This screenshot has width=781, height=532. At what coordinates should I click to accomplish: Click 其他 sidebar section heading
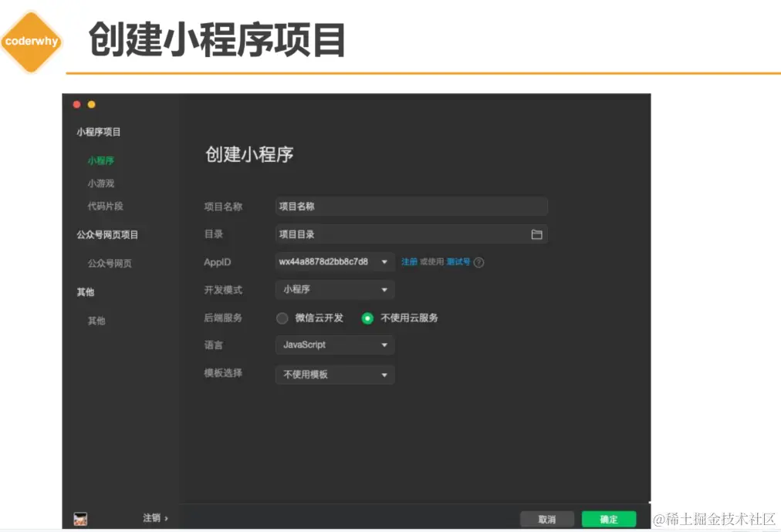(85, 292)
